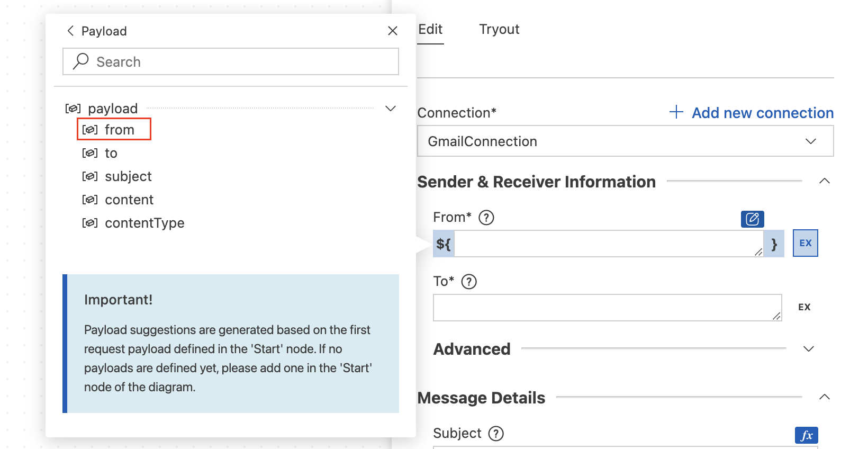Click the object icon beside 'content'
This screenshot has width=868, height=449.
pyautogui.click(x=90, y=200)
